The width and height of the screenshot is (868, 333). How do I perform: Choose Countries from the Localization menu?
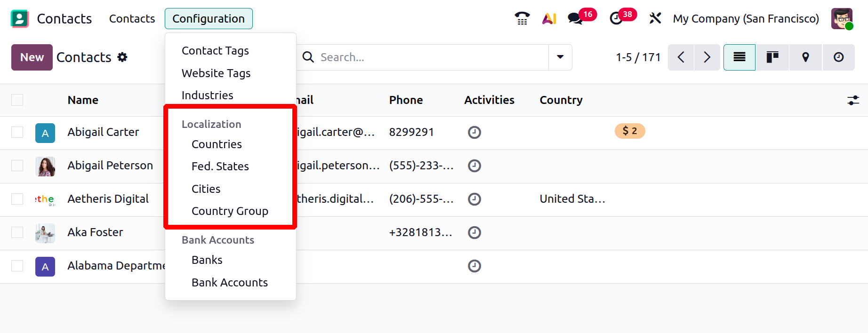point(217,144)
